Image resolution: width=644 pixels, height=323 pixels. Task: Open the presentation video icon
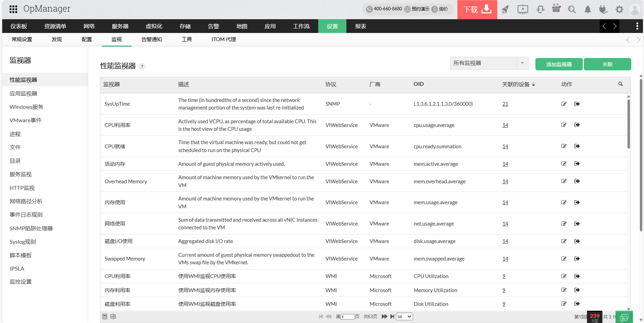click(523, 9)
